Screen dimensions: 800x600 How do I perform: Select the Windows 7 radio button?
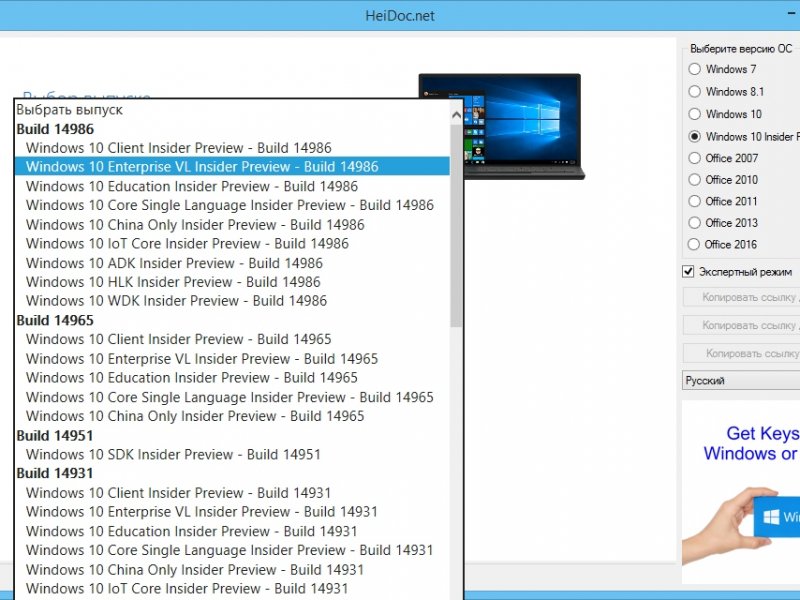(694, 69)
